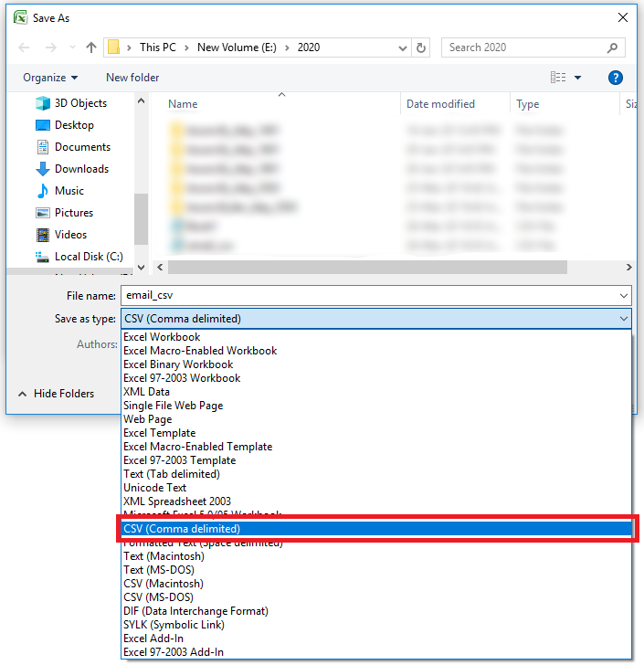Select the Documents icon in sidebar
The height and width of the screenshot is (665, 644).
point(43,147)
